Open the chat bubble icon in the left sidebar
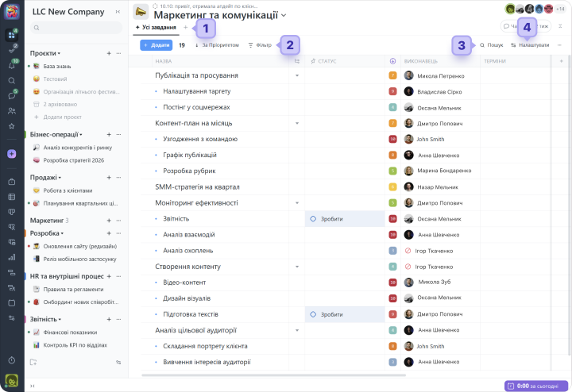This screenshot has width=572, height=392. (x=11, y=95)
